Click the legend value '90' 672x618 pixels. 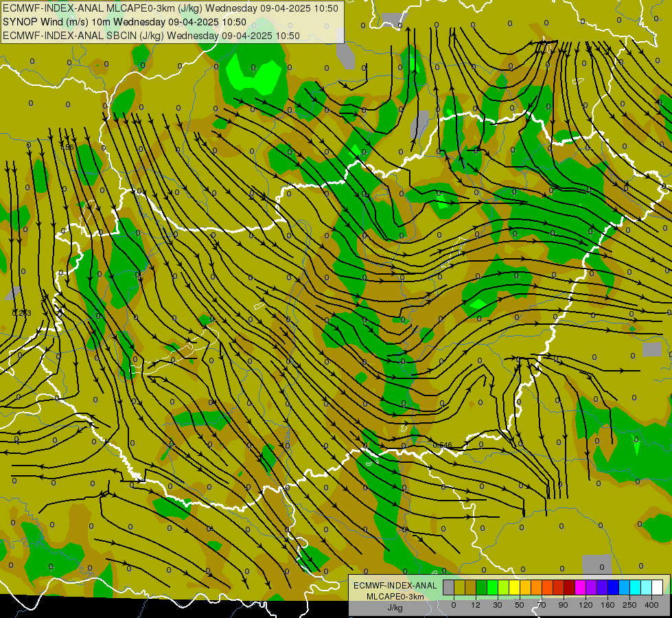(563, 605)
